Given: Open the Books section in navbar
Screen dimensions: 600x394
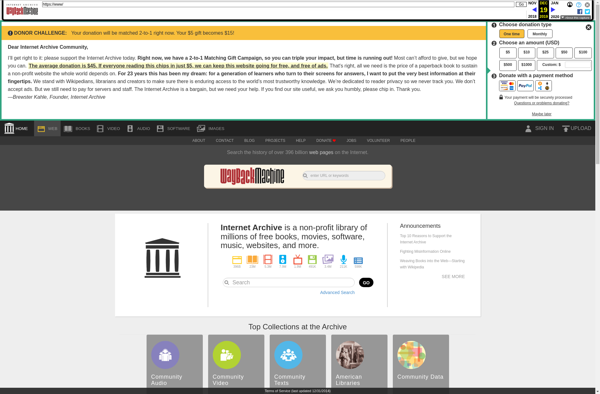Looking at the screenshot, I should coord(77,129).
